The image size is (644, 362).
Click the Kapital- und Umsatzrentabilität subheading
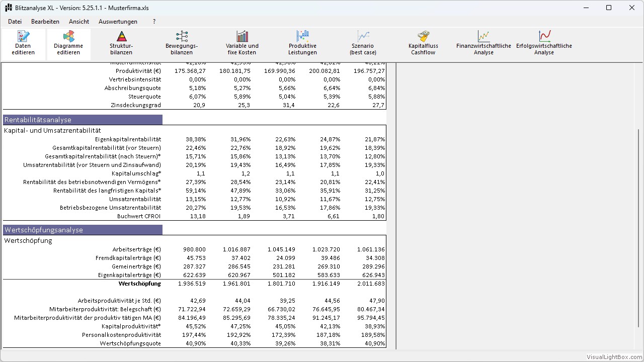(x=52, y=130)
